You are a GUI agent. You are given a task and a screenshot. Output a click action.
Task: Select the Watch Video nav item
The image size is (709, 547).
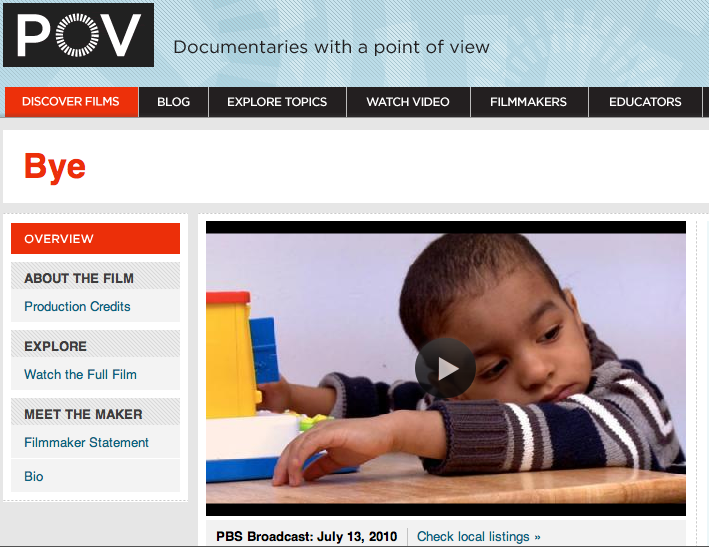click(x=408, y=102)
